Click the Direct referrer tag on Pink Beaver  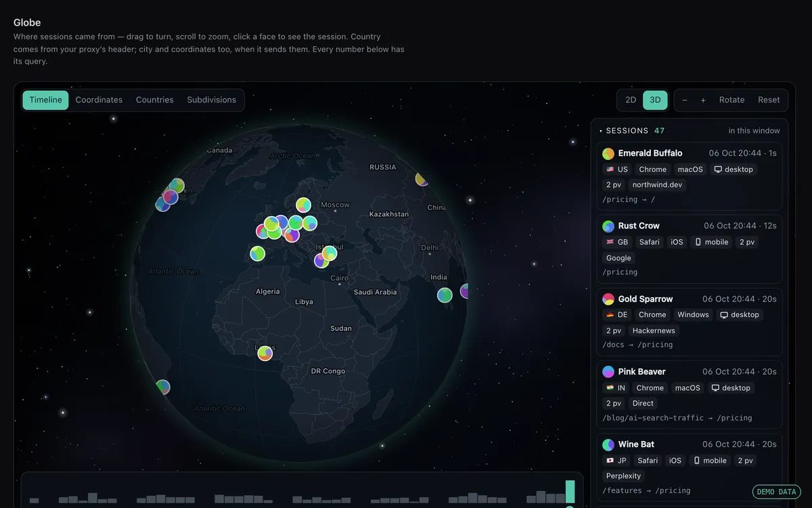coord(644,404)
